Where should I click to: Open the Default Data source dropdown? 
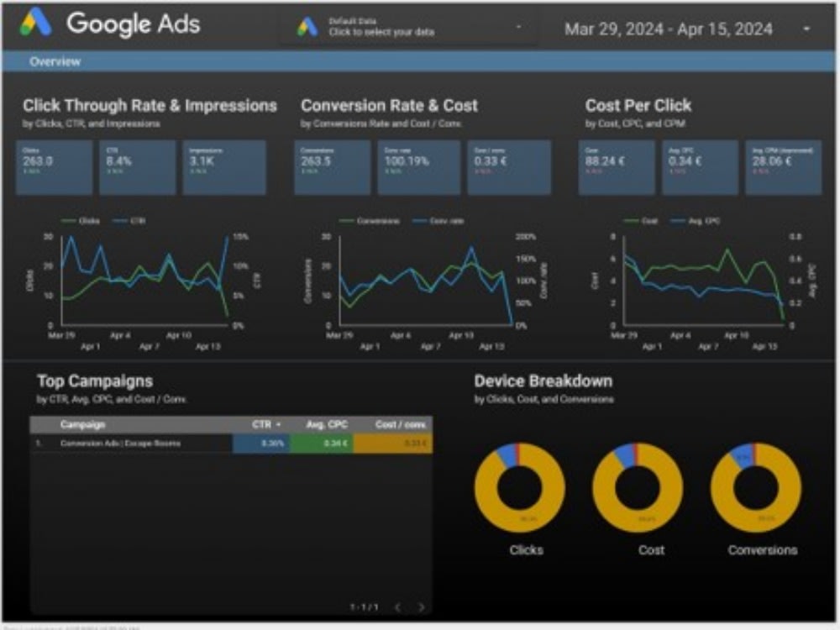[408, 27]
